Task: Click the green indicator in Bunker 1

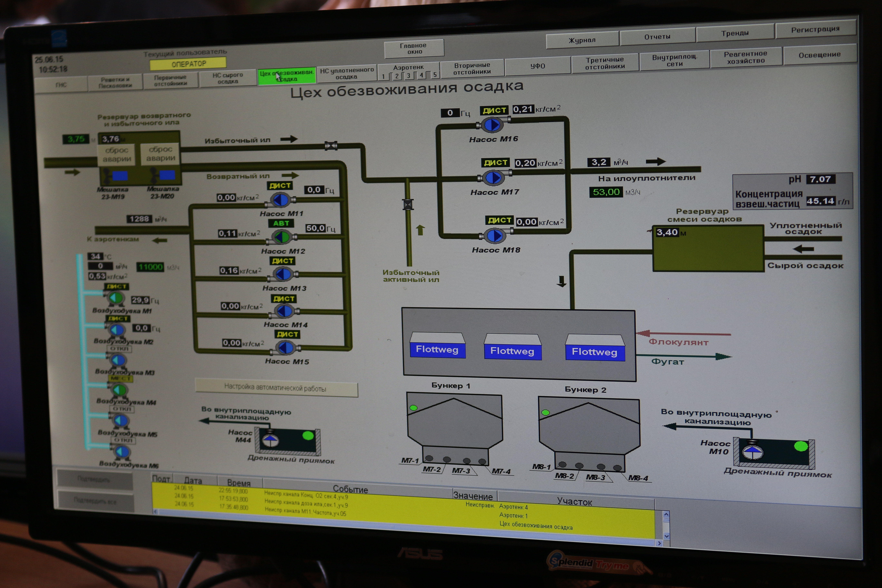Action: [414, 408]
